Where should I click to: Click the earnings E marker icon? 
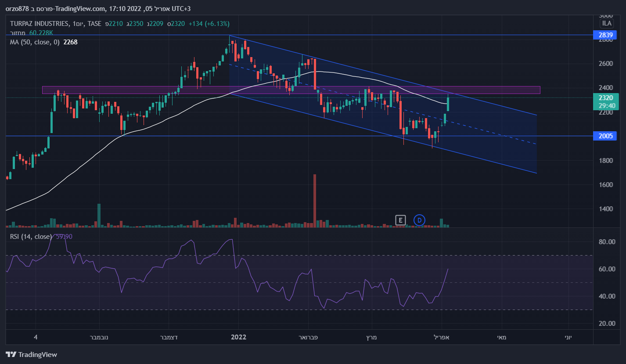[x=400, y=220]
